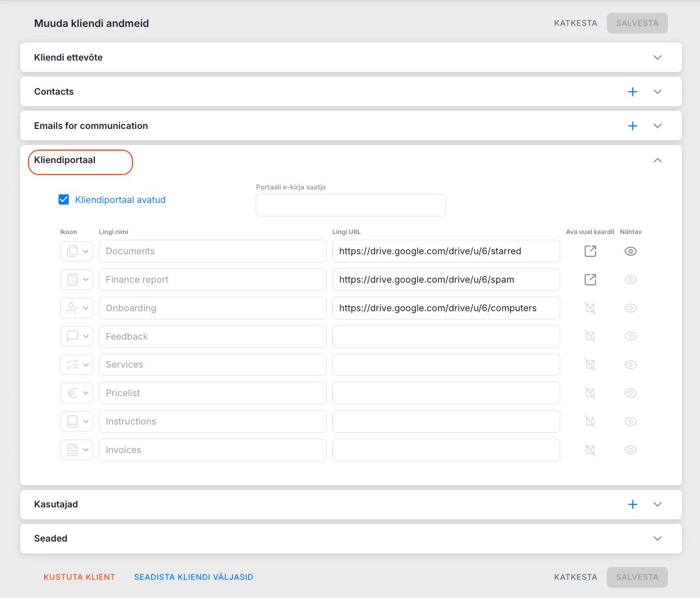Screen dimensions: 700x598
Task: Add a user in Kasutajad section
Action: click(632, 504)
